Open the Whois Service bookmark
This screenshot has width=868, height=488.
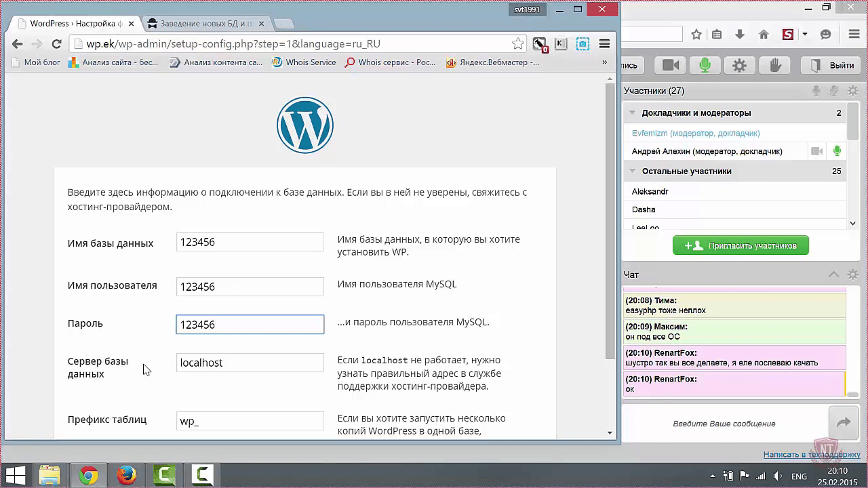coord(304,62)
